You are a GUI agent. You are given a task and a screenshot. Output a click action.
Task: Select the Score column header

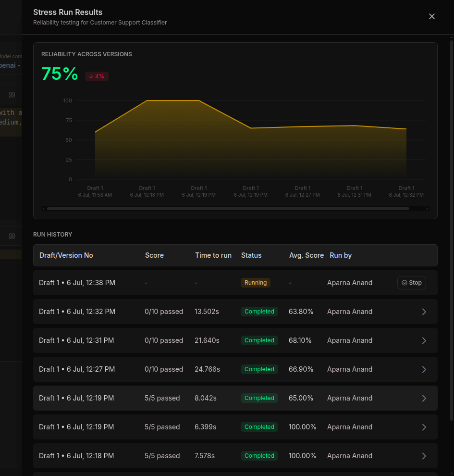click(154, 255)
